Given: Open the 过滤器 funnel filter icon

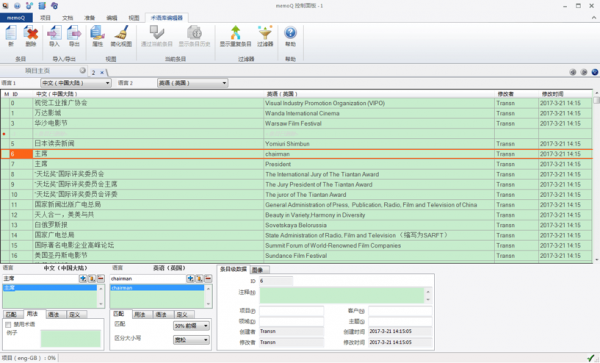Looking at the screenshot, I should (x=265, y=36).
